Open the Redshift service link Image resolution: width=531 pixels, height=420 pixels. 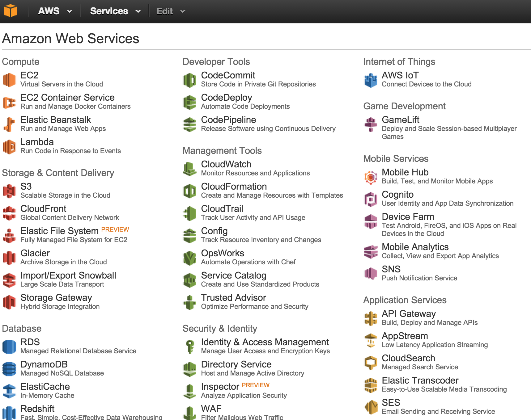pos(37,409)
